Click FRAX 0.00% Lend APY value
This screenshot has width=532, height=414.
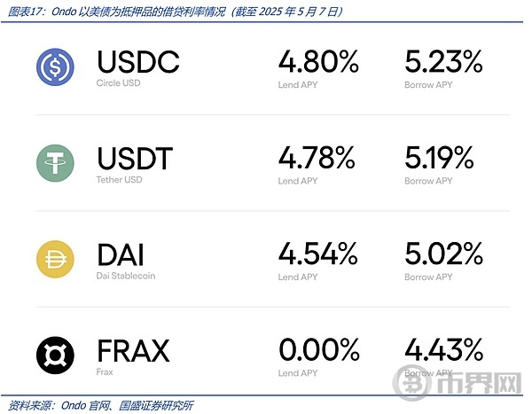[x=319, y=349]
